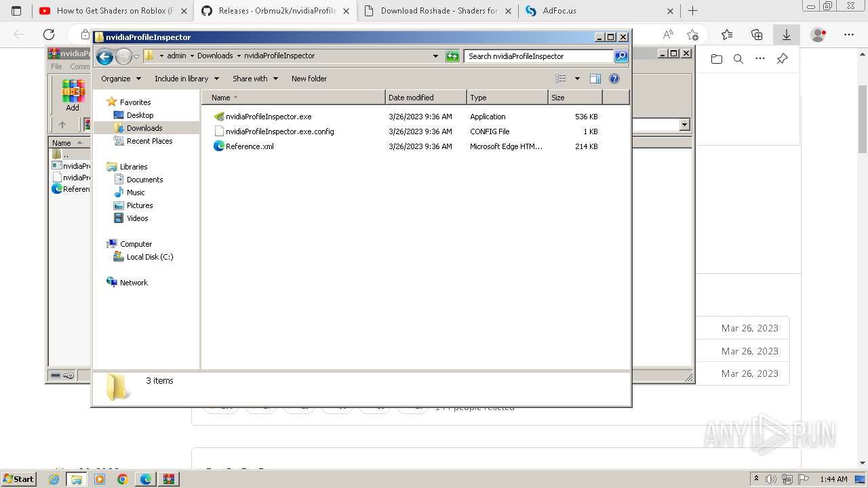Click Read aloud icon in Edge address bar
Image resolution: width=868 pixels, height=488 pixels.
[x=668, y=35]
